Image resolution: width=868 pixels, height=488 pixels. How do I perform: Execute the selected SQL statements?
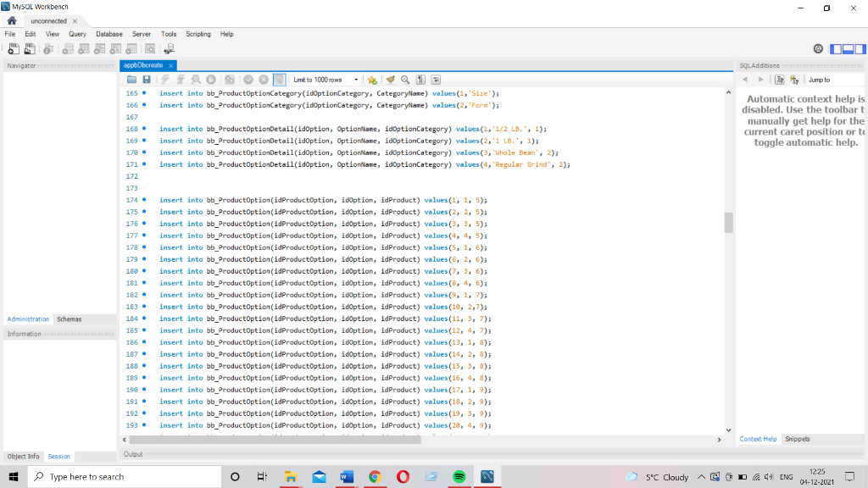pyautogui.click(x=165, y=79)
